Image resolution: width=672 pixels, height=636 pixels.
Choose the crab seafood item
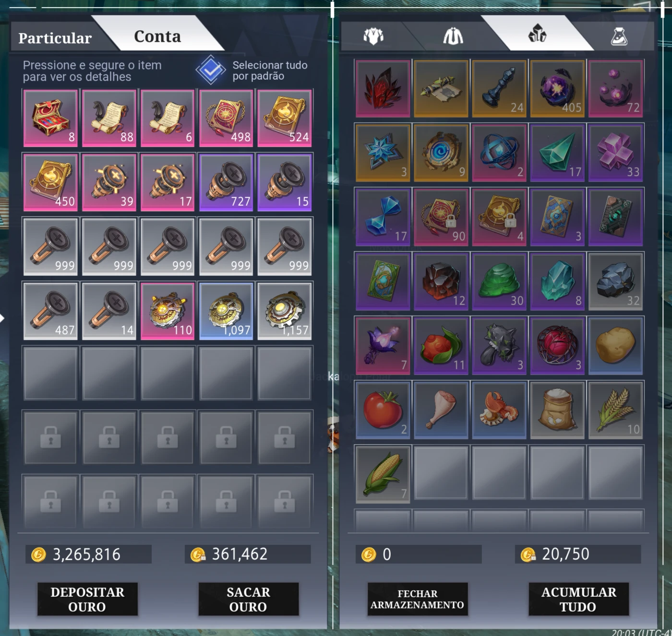[499, 410]
